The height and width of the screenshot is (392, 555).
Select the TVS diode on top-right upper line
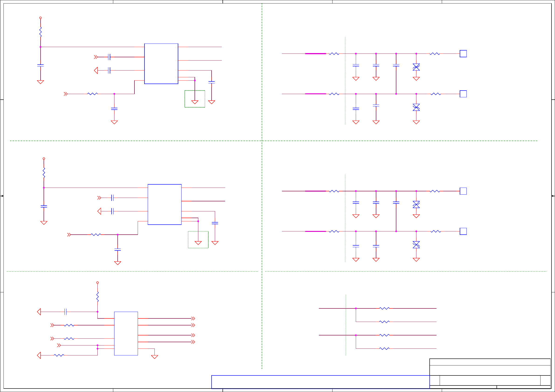[x=416, y=67]
